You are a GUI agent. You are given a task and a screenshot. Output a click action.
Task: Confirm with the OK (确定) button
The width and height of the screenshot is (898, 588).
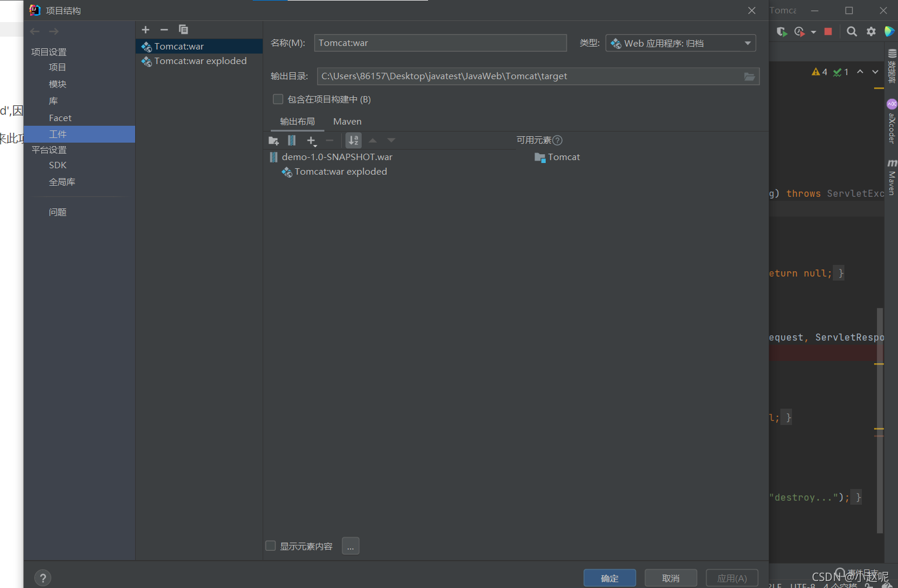tap(610, 578)
